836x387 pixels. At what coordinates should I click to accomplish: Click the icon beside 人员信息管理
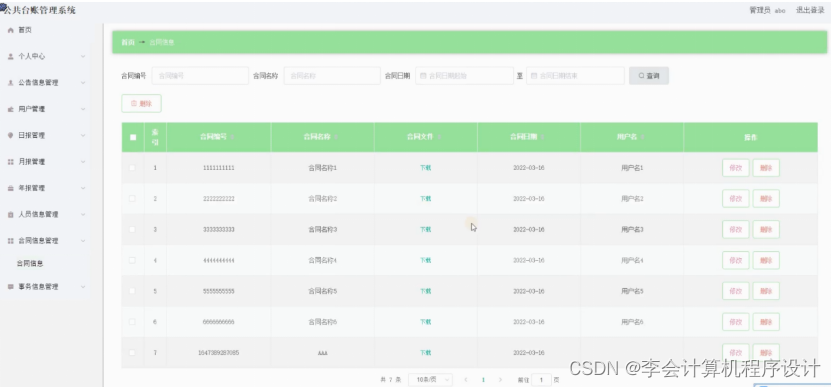coord(10,214)
